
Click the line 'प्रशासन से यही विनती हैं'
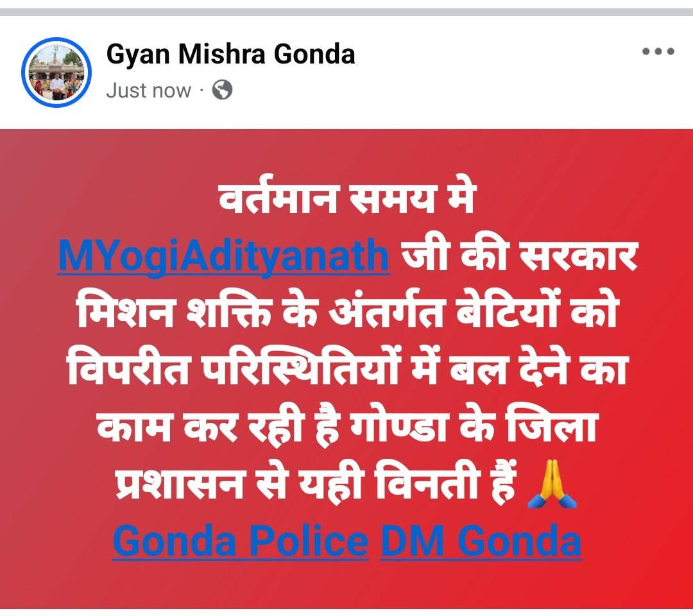click(x=316, y=484)
